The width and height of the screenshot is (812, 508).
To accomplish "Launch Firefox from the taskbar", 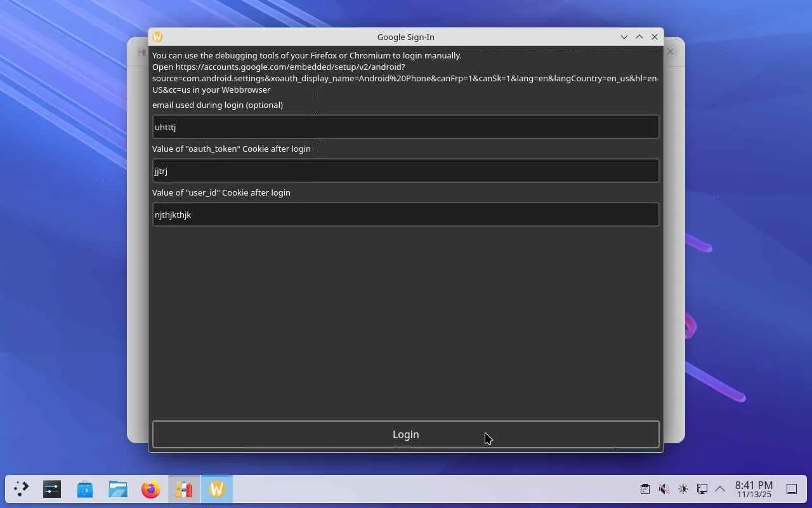I will coord(151,489).
